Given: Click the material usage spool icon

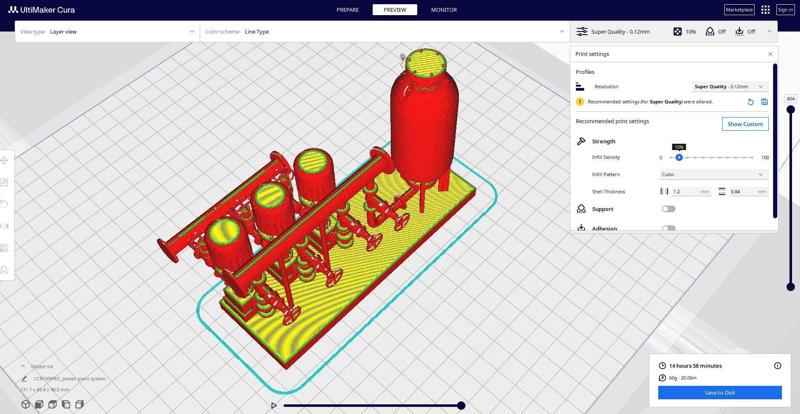Looking at the screenshot, I should [x=662, y=378].
